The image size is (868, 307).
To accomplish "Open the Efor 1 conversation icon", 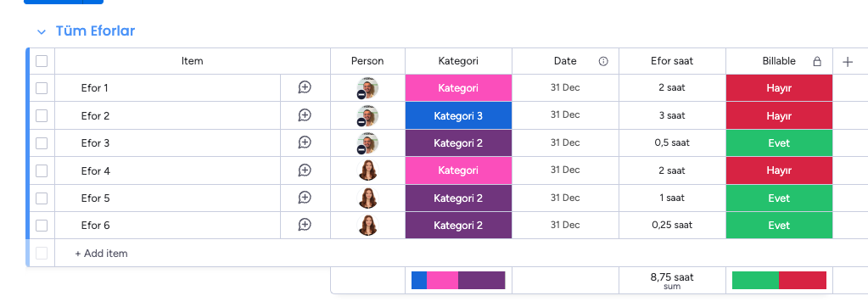I will coord(305,87).
